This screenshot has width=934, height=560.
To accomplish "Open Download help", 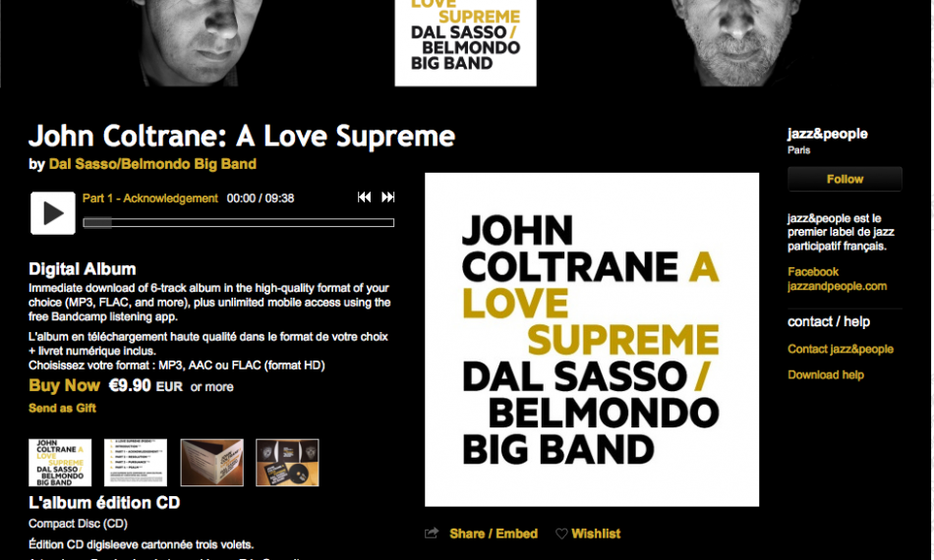I will 826,375.
